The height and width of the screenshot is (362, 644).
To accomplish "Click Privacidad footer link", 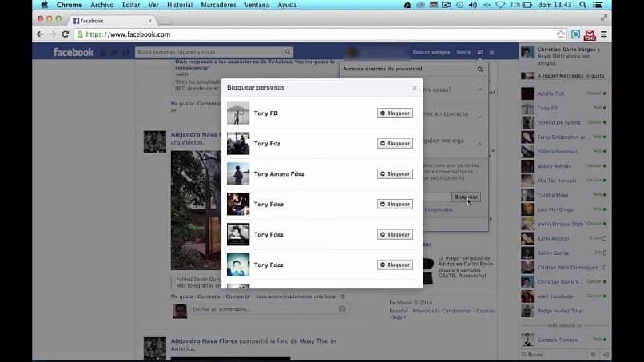I will coord(425,311).
